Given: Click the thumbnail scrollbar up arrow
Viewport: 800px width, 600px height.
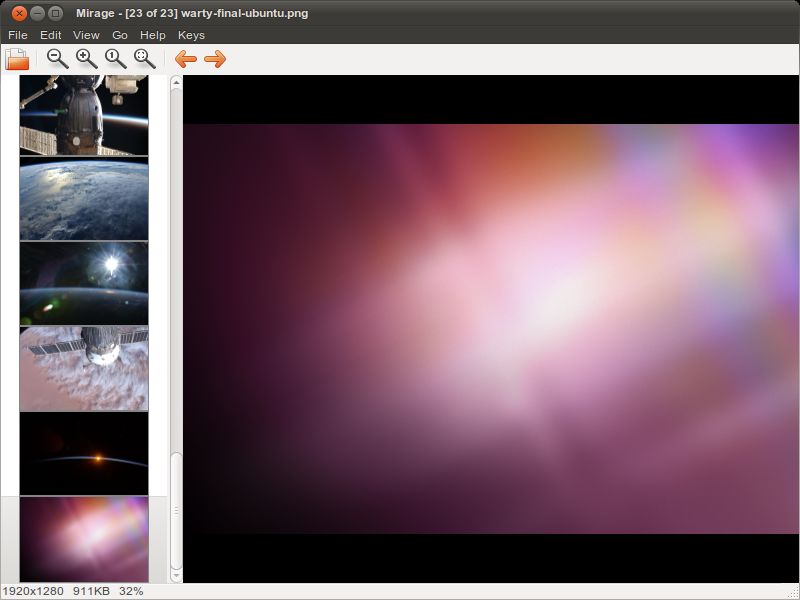Looking at the screenshot, I should 176,82.
